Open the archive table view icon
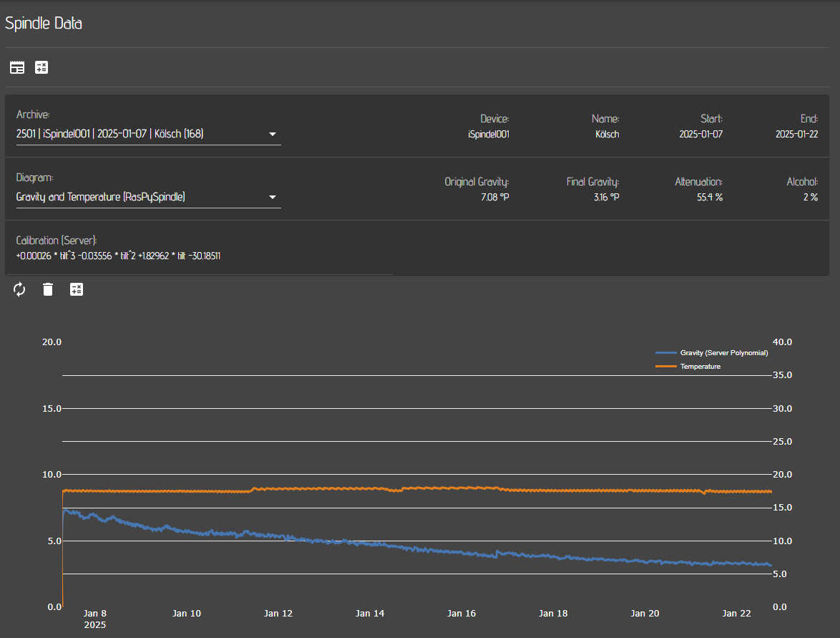 17,67
